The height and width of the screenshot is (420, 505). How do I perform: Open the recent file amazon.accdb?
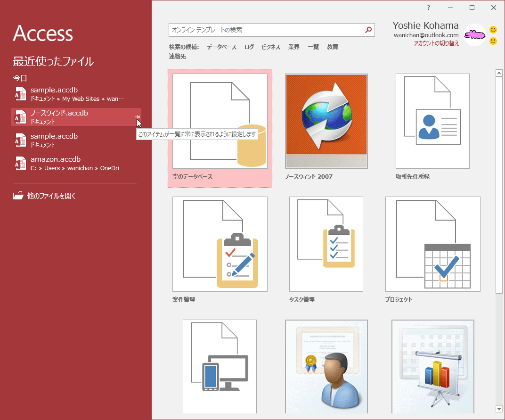(x=76, y=163)
